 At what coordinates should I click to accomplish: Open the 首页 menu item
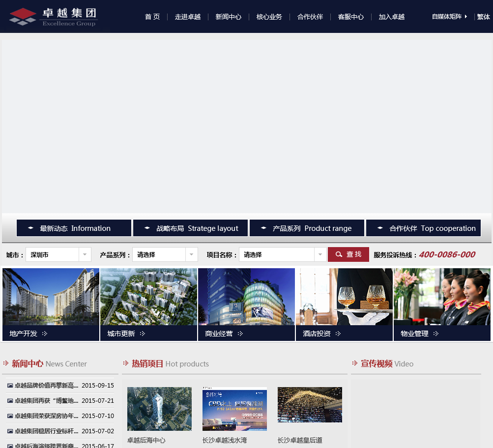(x=152, y=17)
